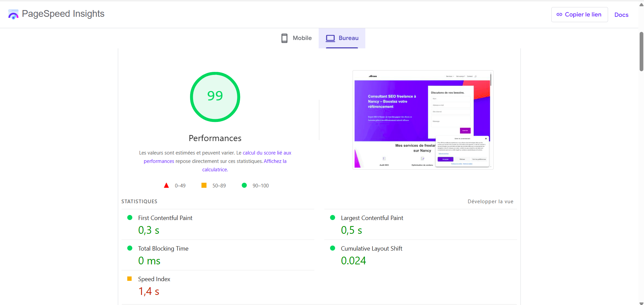This screenshot has width=644, height=305.
Task: Click the PageSpeed Insights rainbow logo
Action: pos(13,14)
